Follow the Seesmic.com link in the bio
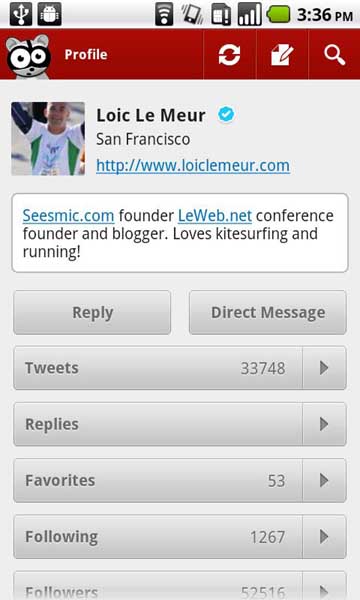 point(68,215)
